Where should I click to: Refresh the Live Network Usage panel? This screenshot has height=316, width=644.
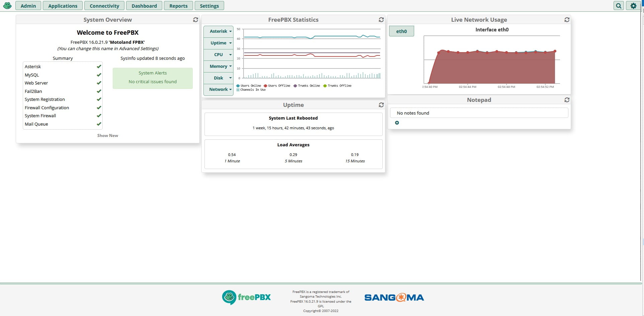[567, 20]
